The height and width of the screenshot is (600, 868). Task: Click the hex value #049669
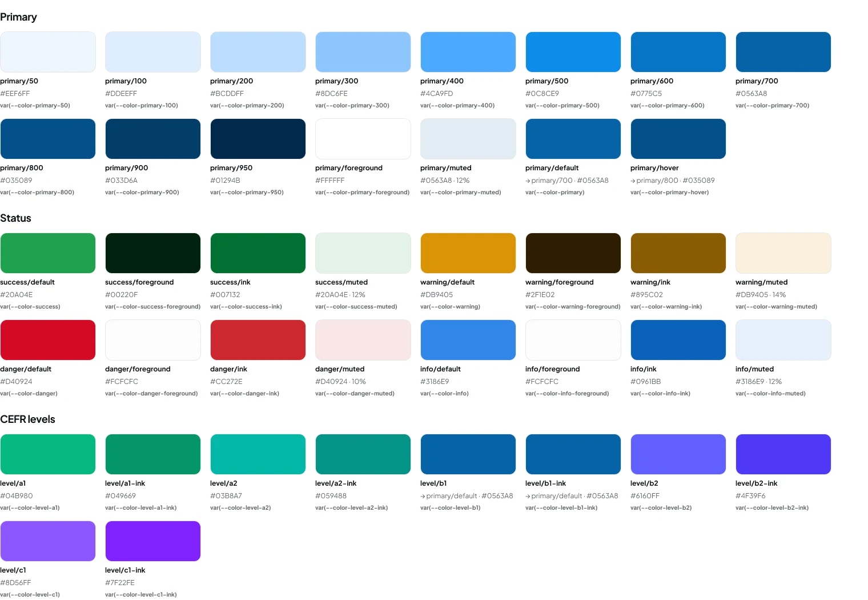tap(120, 496)
